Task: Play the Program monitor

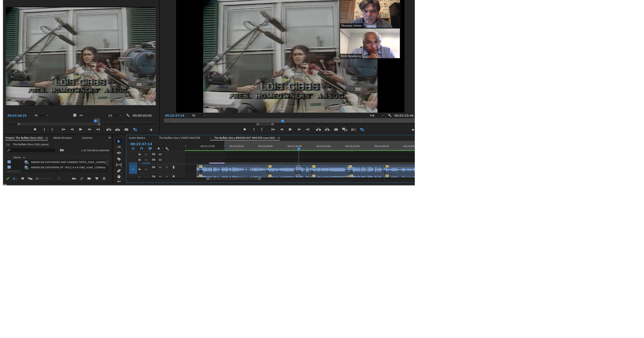Action: click(290, 130)
